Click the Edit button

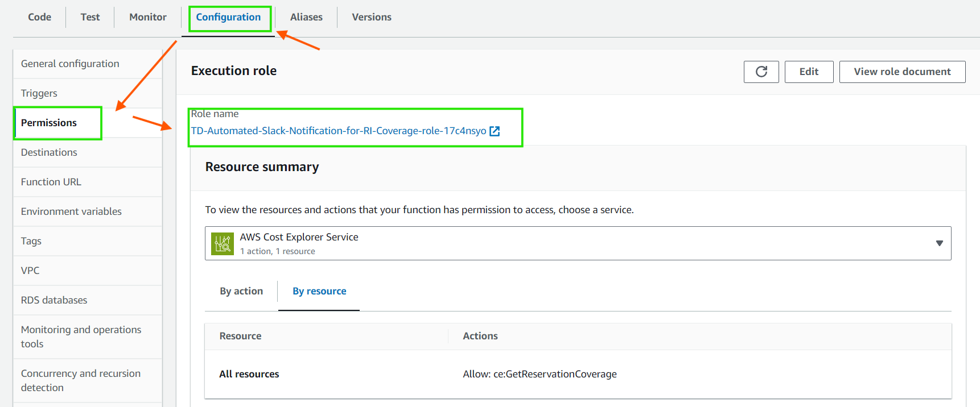(809, 72)
